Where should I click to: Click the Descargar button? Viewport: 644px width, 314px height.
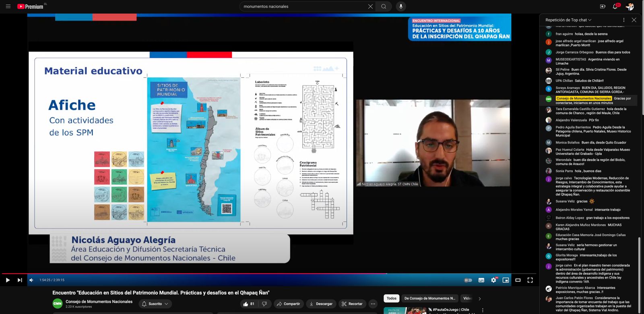[321, 304]
